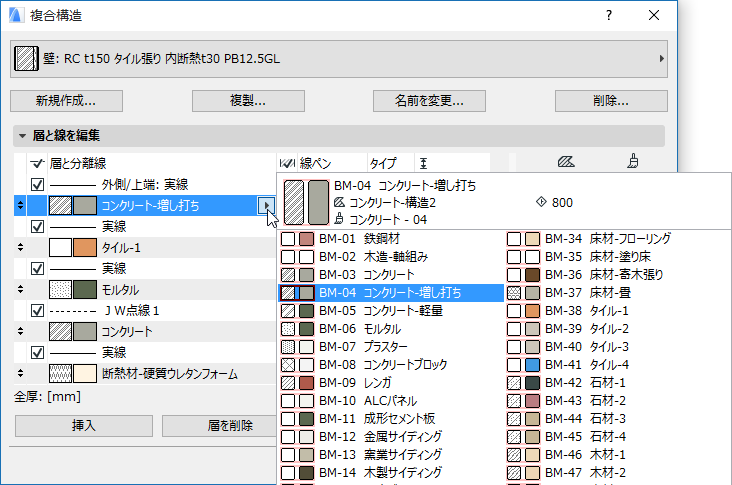Choose BM-42 石材-1 from material list
The width and height of the screenshot is (732, 485).
[618, 383]
